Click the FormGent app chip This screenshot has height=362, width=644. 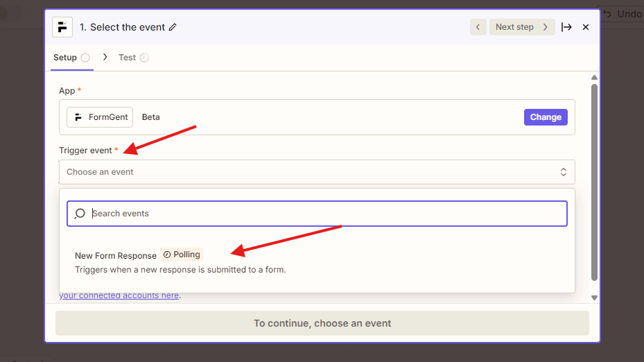100,117
